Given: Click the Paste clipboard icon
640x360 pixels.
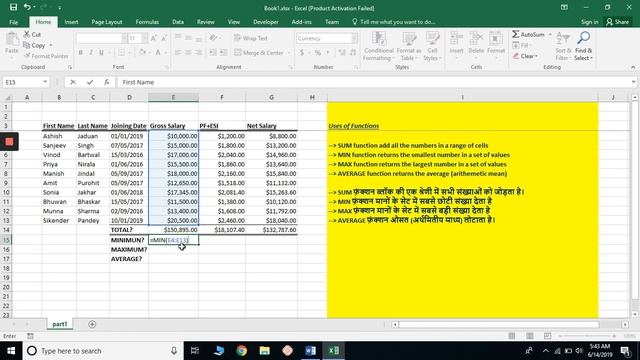Looking at the screenshot, I should tap(12, 40).
